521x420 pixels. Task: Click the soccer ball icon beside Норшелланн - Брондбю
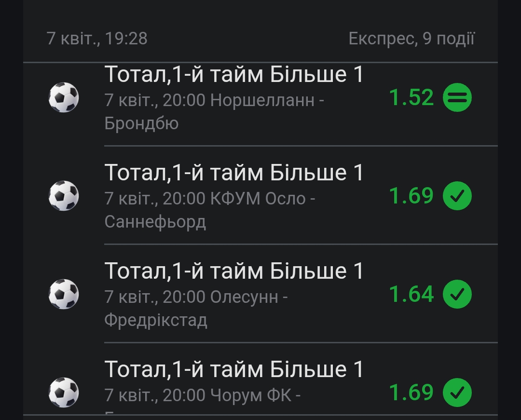point(64,97)
